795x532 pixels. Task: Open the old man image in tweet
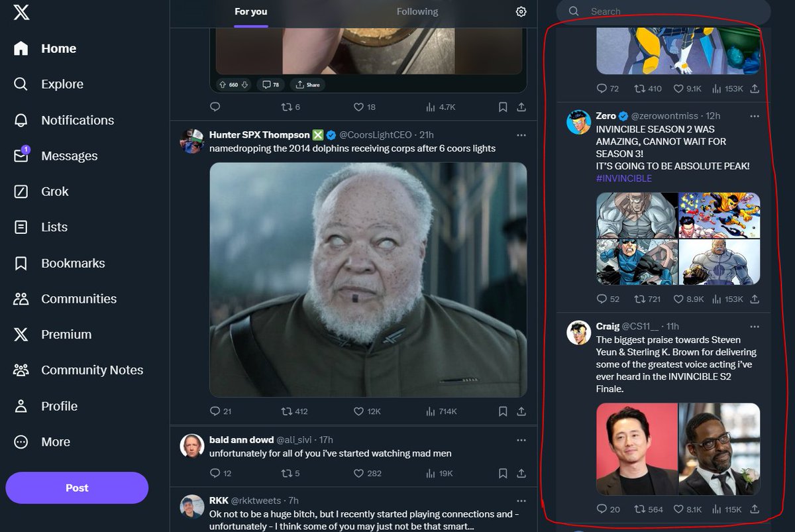coord(368,280)
